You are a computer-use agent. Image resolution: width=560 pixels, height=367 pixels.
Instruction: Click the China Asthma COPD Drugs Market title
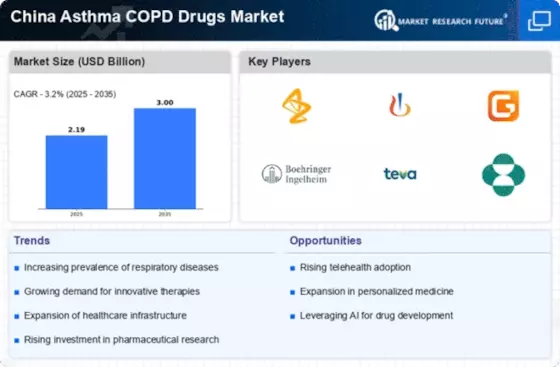[x=147, y=16]
